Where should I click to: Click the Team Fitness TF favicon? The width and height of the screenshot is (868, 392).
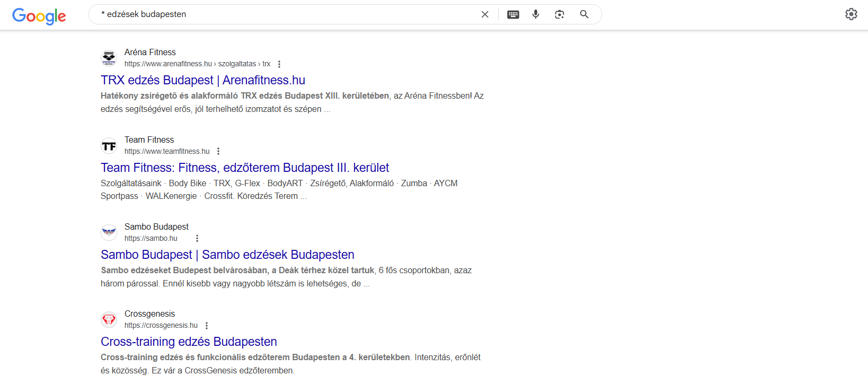(109, 145)
